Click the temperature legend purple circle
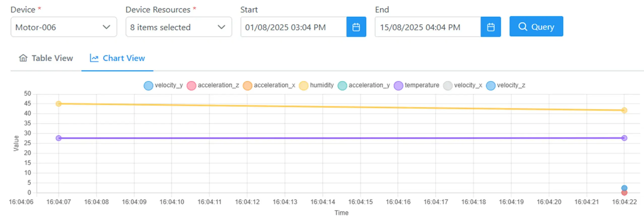 pos(398,86)
